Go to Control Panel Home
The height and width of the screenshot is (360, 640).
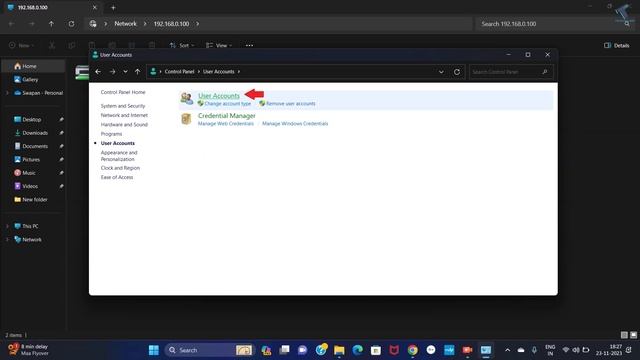[x=123, y=92]
